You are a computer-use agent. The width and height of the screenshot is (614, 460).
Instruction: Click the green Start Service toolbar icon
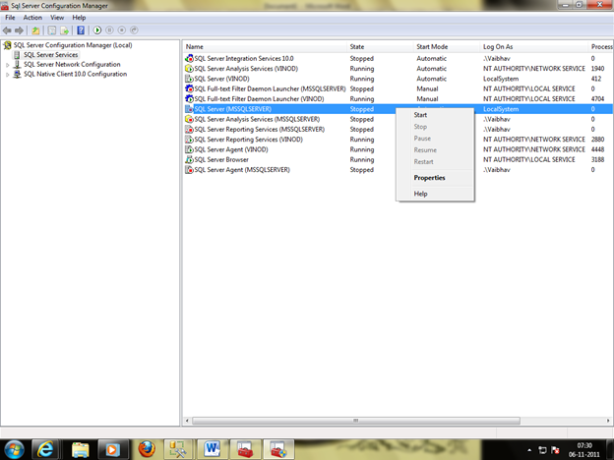pos(98,30)
